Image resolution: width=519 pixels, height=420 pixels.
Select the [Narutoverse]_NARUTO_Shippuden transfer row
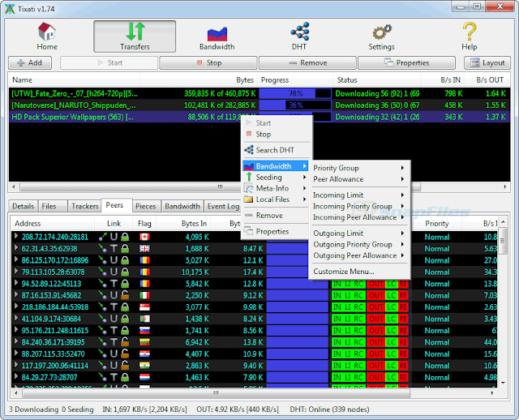[x=259, y=105]
